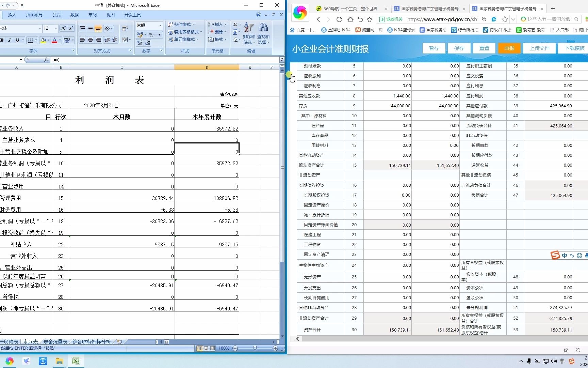Click the percent style icon

pos(151,35)
